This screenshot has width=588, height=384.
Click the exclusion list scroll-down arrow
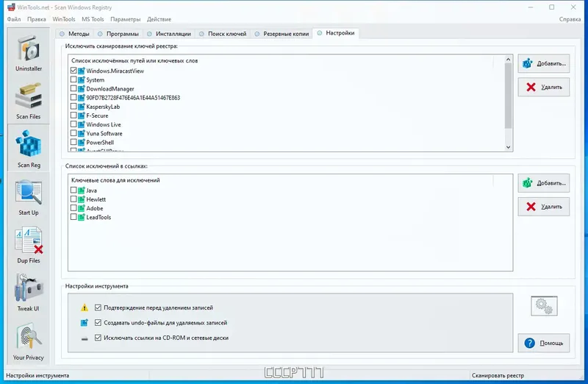508,147
